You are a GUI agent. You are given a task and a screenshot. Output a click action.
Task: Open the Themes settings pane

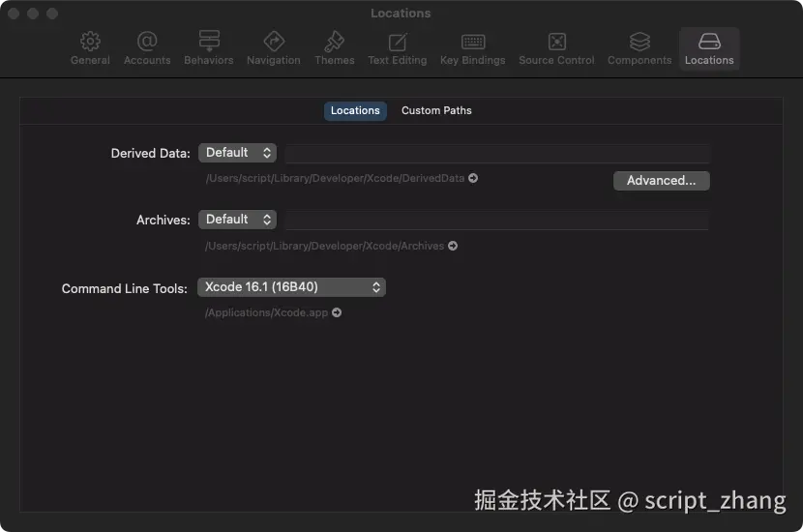point(335,48)
